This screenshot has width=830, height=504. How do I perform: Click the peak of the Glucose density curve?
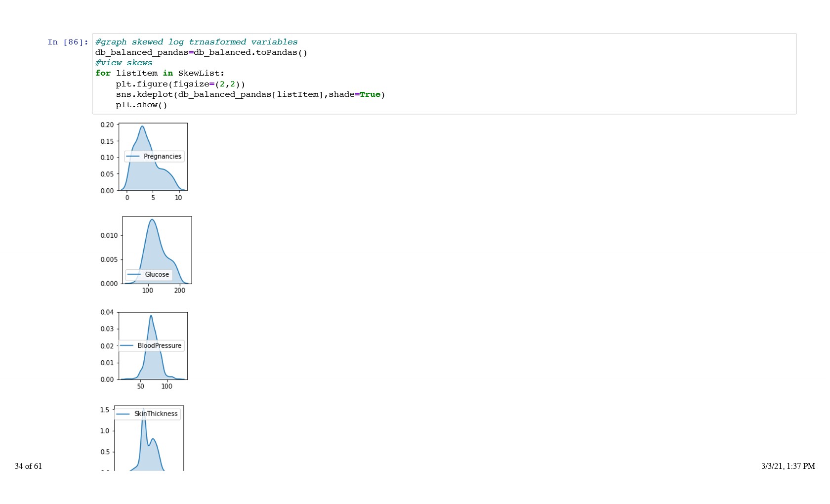click(152, 219)
